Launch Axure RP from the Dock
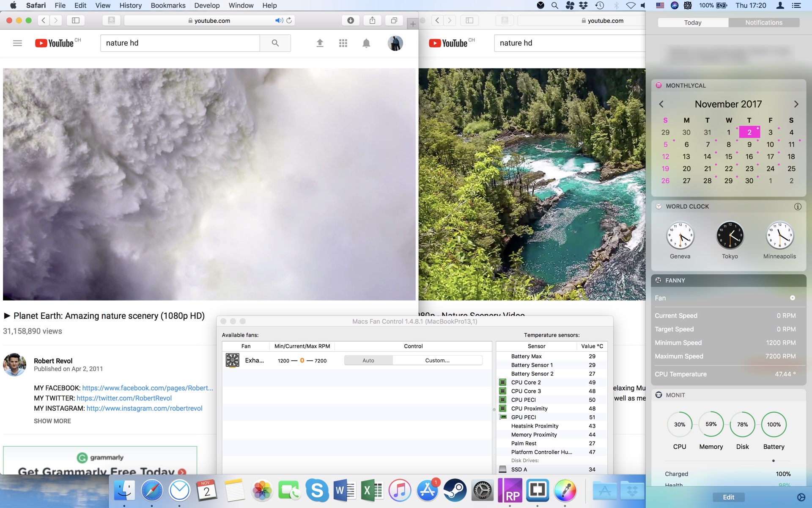Image resolution: width=812 pixels, height=508 pixels. pyautogui.click(x=510, y=491)
